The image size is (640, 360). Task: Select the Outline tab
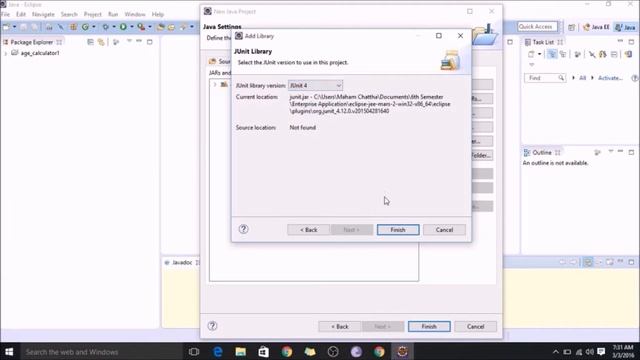pos(542,152)
